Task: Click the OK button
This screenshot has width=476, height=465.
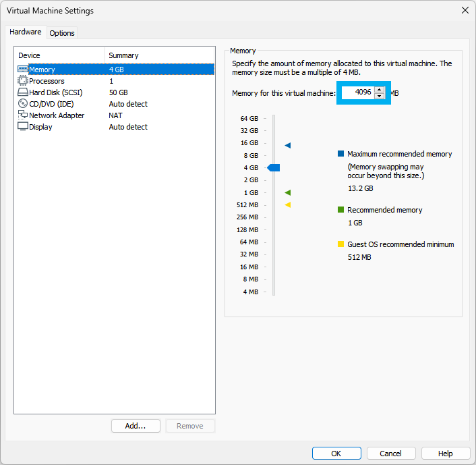Action: [x=336, y=453]
